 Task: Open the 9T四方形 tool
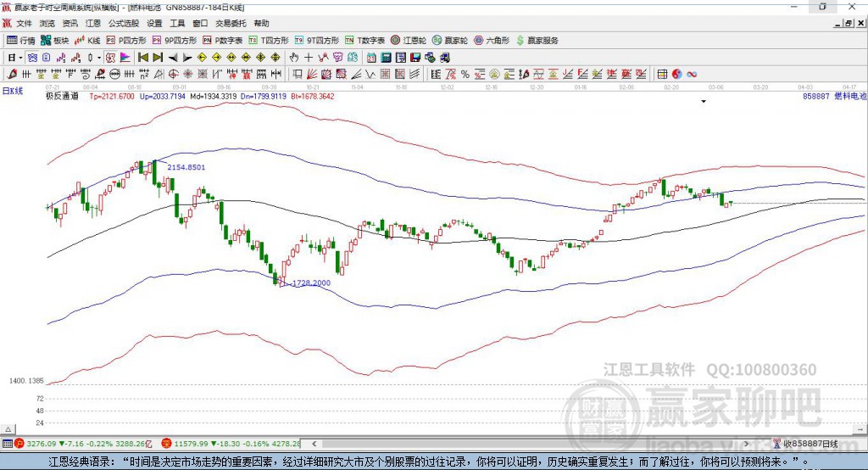coord(317,41)
